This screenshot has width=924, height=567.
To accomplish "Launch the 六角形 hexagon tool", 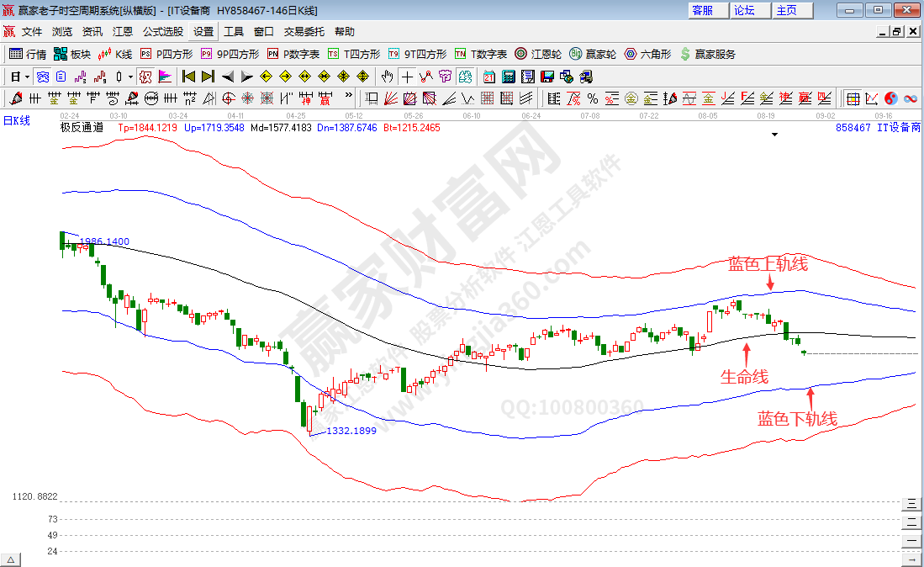I will coord(647,54).
